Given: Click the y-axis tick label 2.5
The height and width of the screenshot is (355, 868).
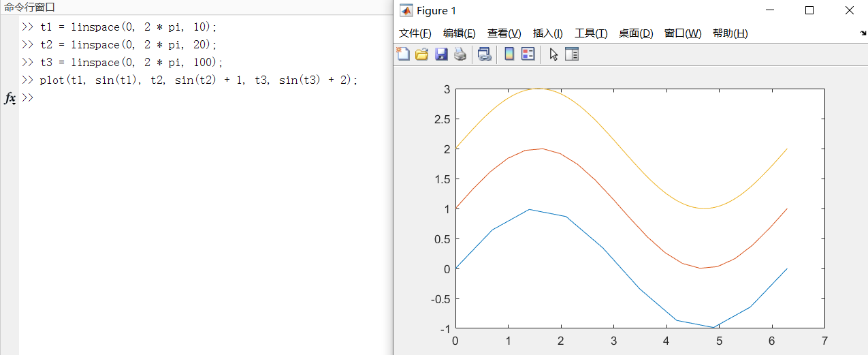Looking at the screenshot, I should click(x=443, y=119).
